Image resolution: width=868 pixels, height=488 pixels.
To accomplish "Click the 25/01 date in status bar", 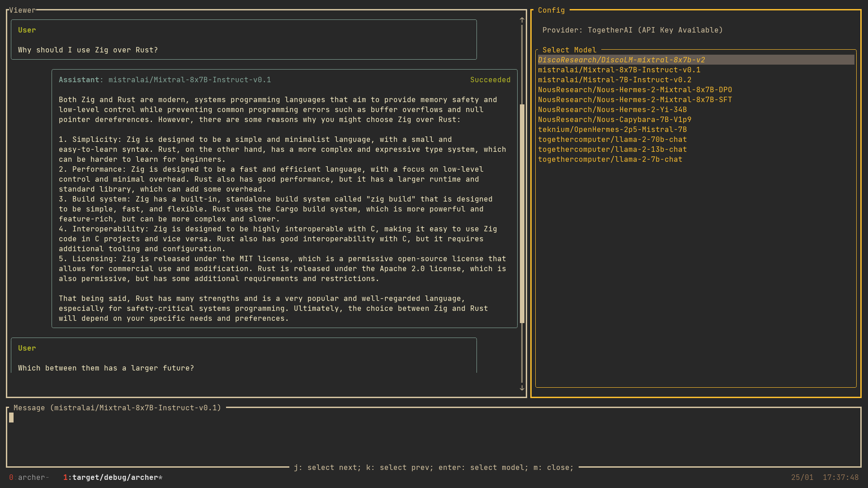I will 802,477.
